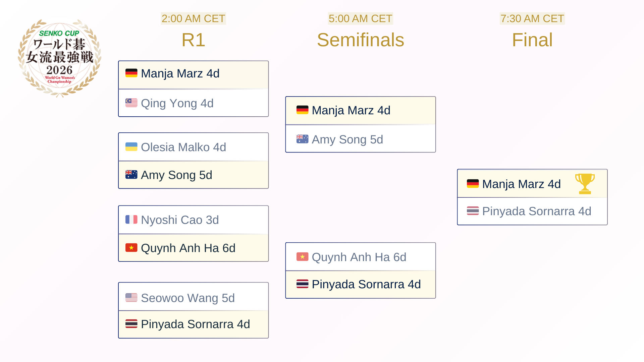Click the French flag beside Nyoshi Cao
644x362 pixels.
point(131,220)
